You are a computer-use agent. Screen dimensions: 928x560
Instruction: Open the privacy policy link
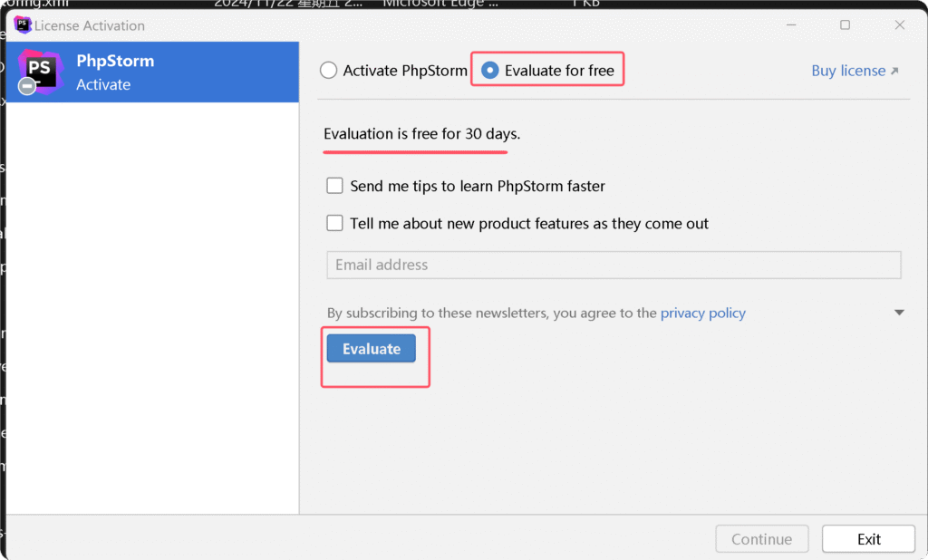point(702,313)
